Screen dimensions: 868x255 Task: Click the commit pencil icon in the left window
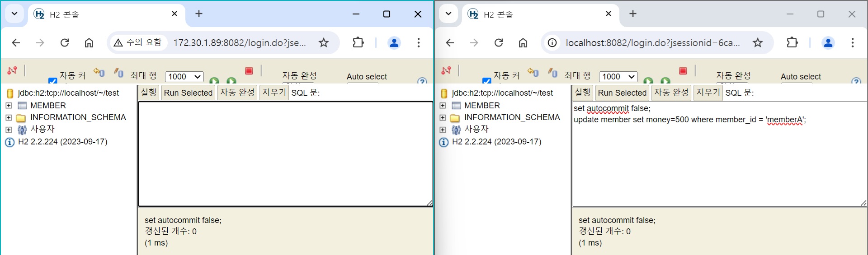click(x=119, y=72)
